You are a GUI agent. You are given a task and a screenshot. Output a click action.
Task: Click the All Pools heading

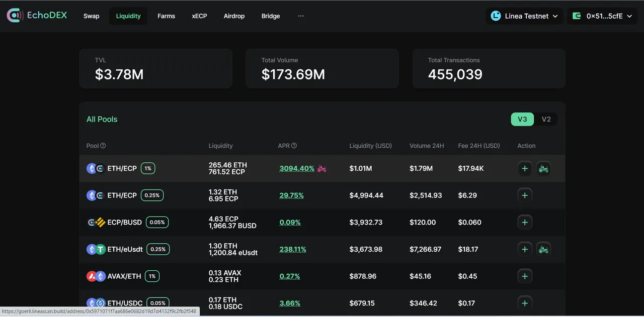pos(102,119)
